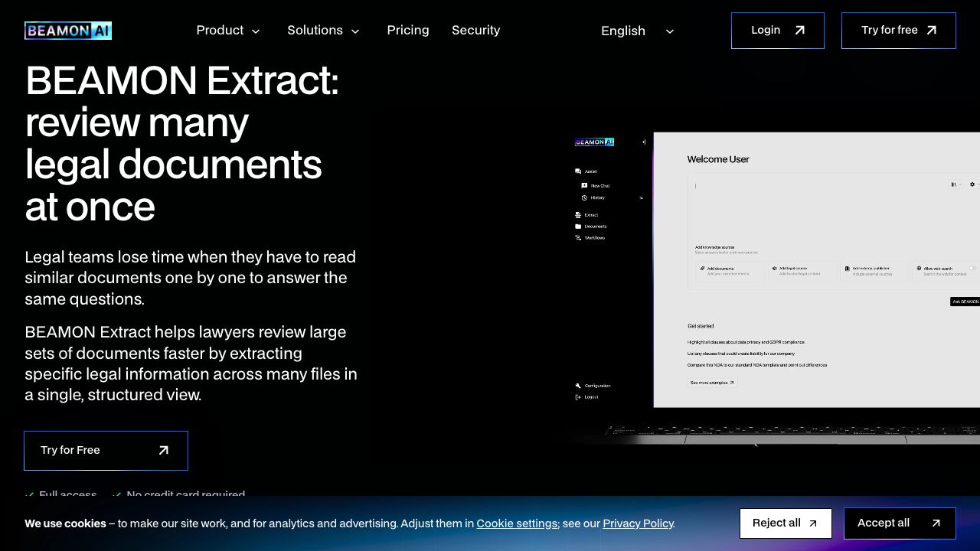
Task: Open the Product dropdown menu
Action: [228, 31]
